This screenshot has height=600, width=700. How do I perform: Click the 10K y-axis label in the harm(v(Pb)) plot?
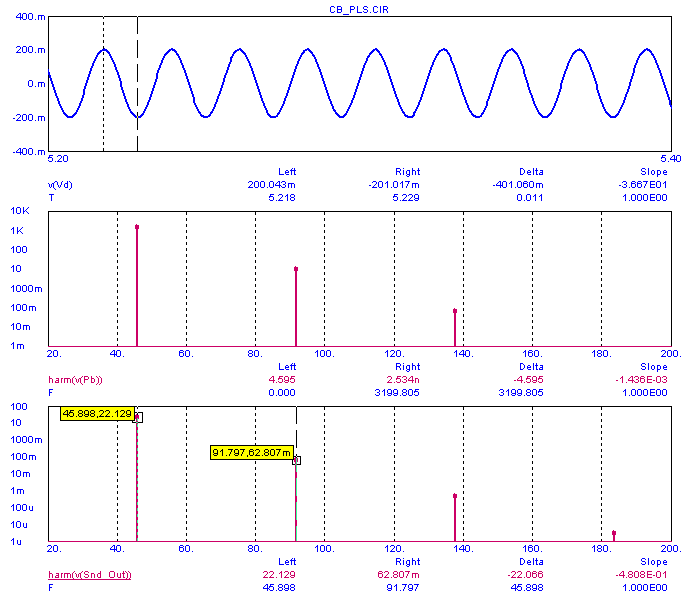20,211
